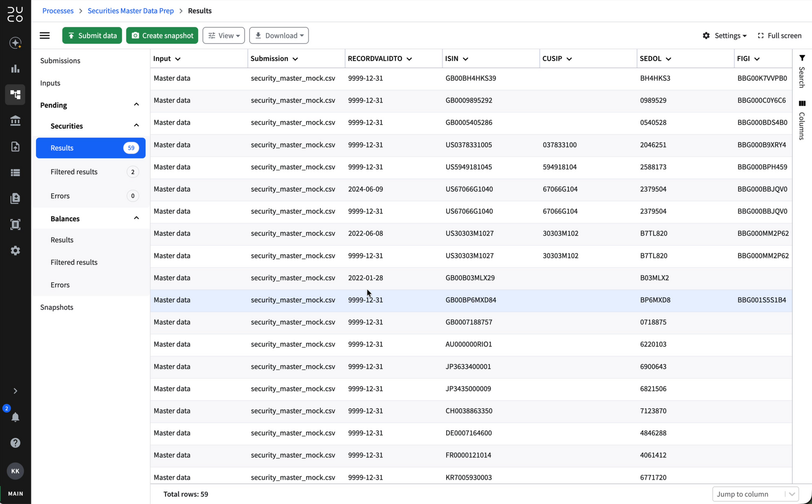Open ISIN column header menu
Image resolution: width=812 pixels, height=504 pixels.
pos(465,59)
